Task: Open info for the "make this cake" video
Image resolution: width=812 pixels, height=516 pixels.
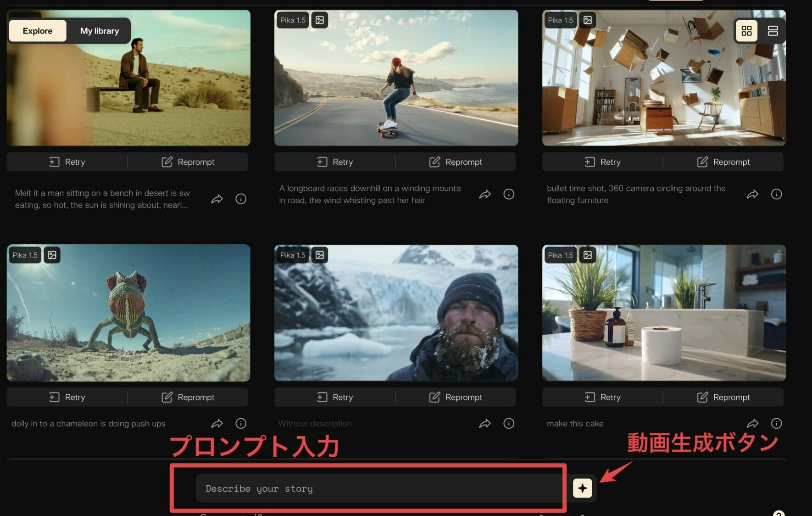Action: click(x=776, y=423)
